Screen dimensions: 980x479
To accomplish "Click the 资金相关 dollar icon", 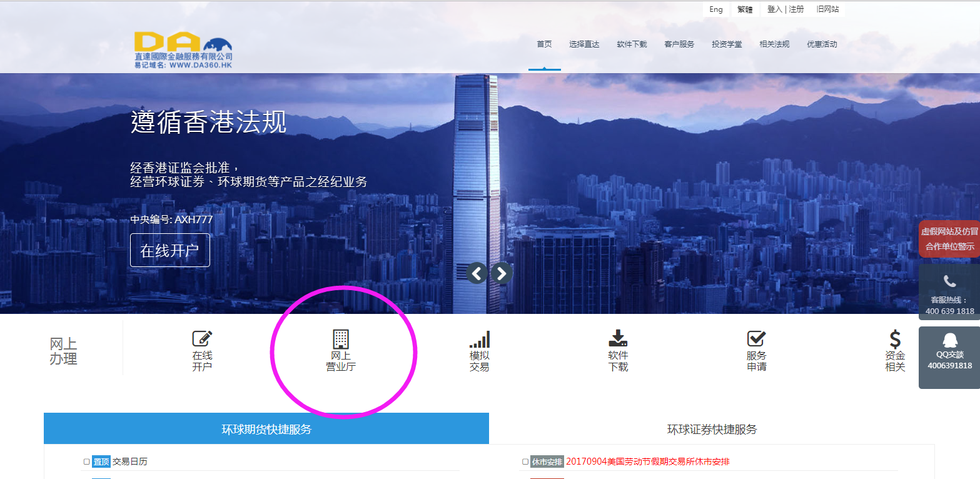I will pos(896,340).
